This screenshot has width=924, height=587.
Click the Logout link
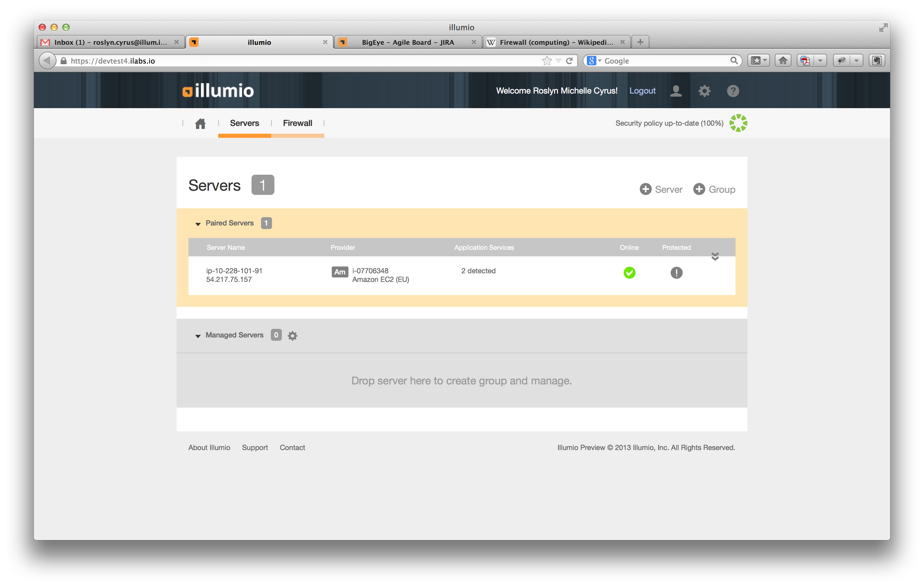click(642, 91)
